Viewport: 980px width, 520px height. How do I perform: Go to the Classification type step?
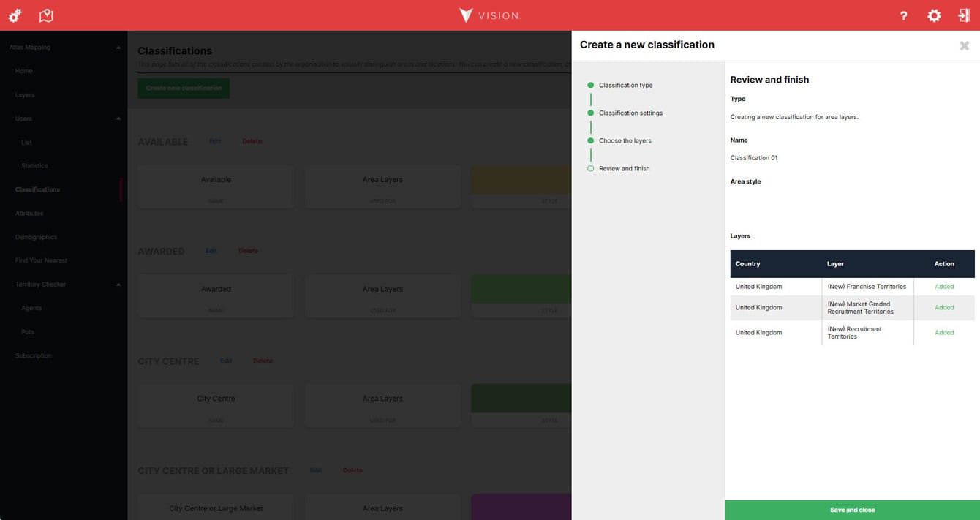[625, 86]
